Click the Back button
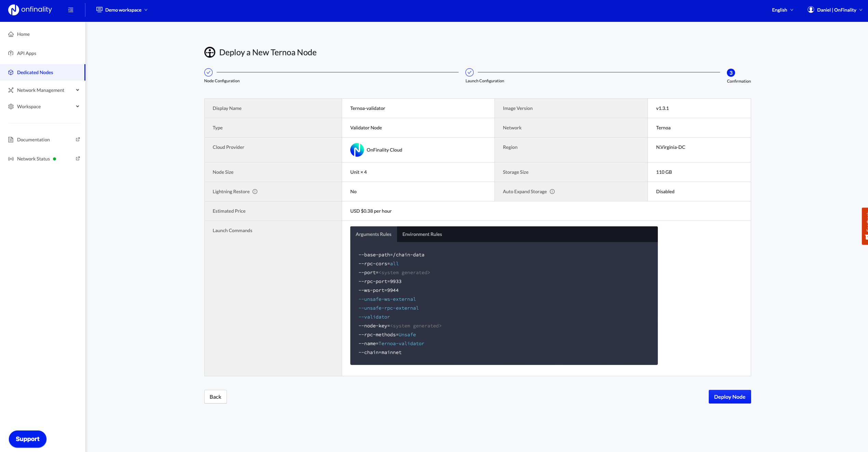 pos(215,397)
